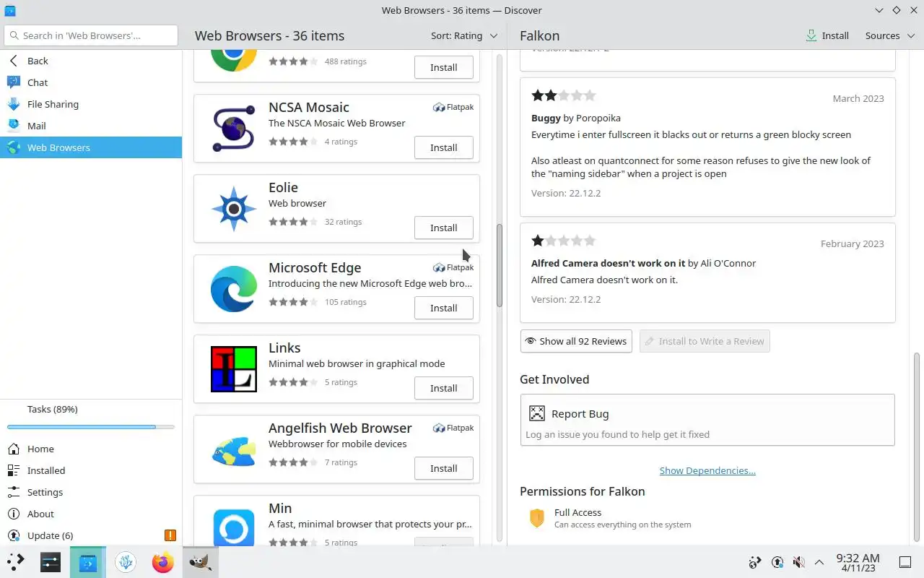The width and height of the screenshot is (924, 578).
Task: Click the Flatpak badge on Microsoft Edge
Action: coord(453,267)
